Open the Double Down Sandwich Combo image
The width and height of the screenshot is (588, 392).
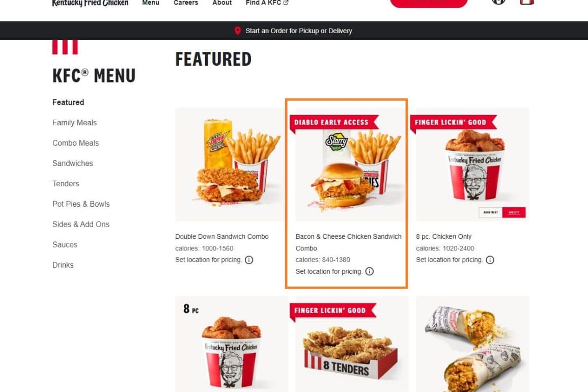(x=230, y=164)
